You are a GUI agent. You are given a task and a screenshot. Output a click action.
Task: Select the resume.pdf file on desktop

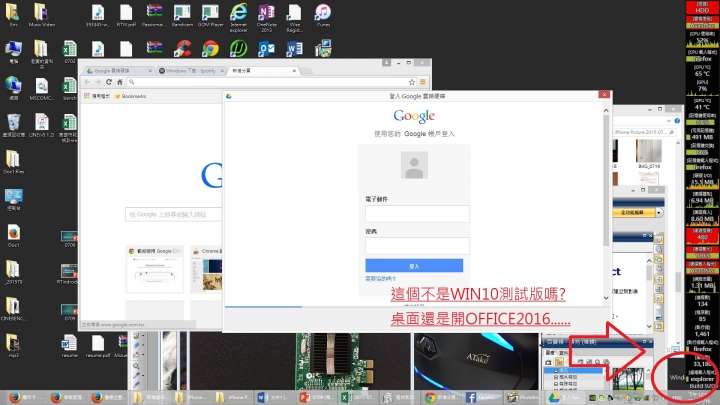point(98,346)
